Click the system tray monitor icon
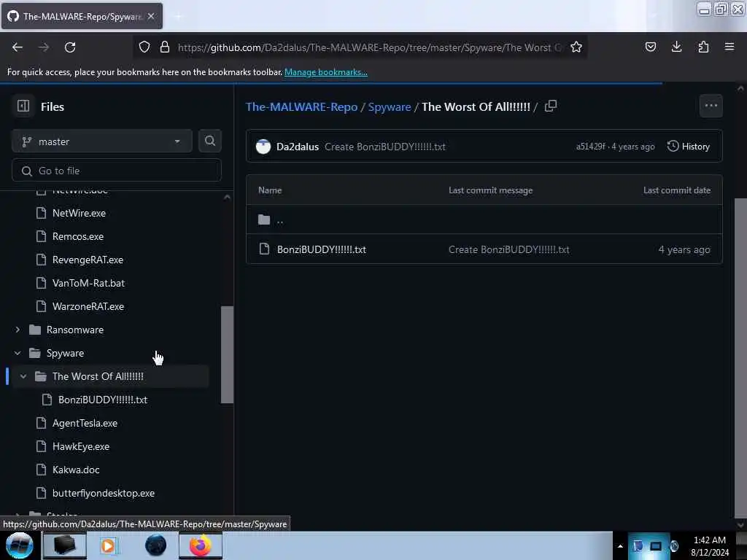 pos(656,546)
